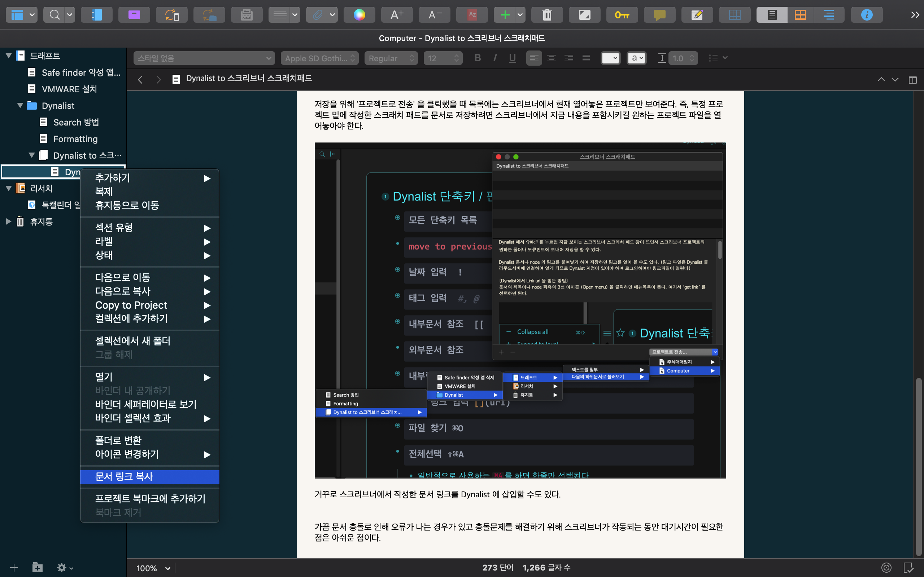The height and width of the screenshot is (577, 924).
Task: Collapse the Dynalist folder in binder
Action: (20, 105)
